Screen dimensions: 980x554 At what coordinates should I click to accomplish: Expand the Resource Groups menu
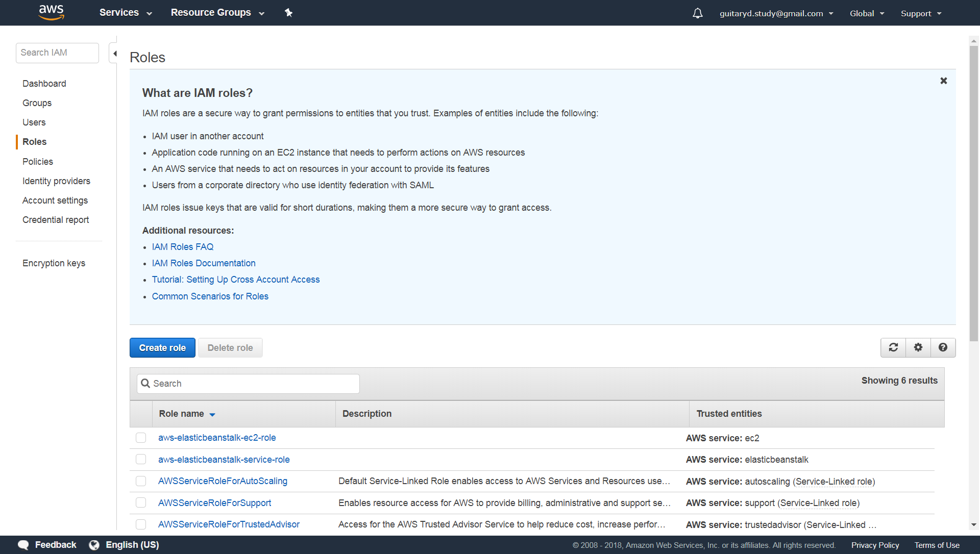(217, 13)
